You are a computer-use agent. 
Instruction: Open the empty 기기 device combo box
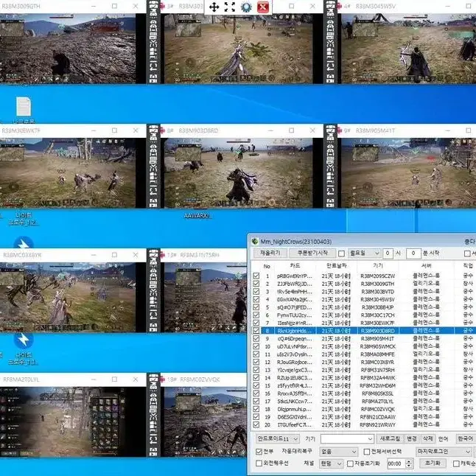click(x=347, y=438)
